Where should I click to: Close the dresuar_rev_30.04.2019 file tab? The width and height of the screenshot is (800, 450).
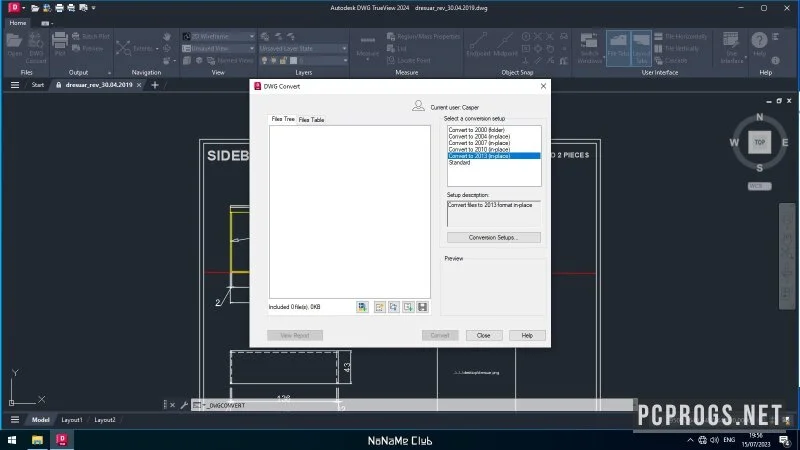[139, 85]
